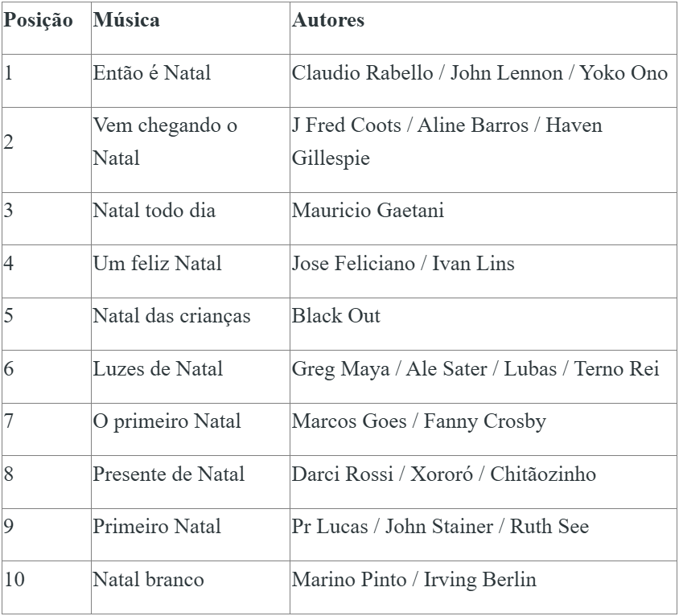679x616 pixels.
Task: Click the "Música" column header
Action: click(x=126, y=21)
